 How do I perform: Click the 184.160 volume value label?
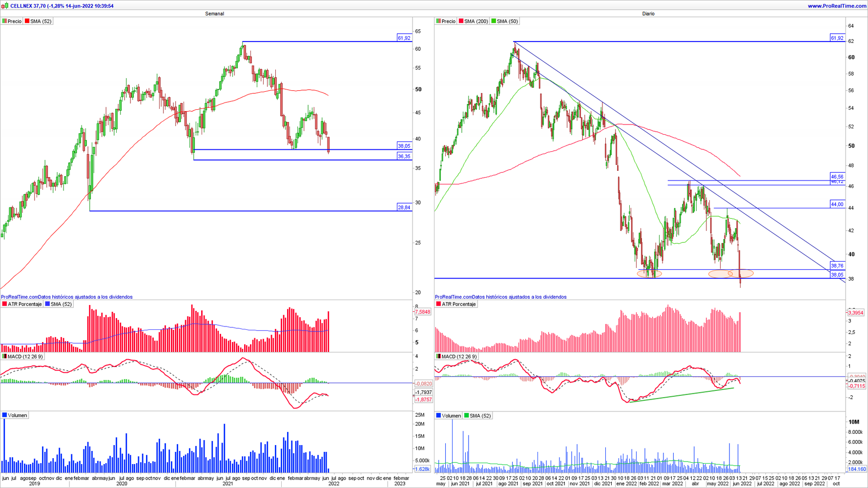pos(857,469)
